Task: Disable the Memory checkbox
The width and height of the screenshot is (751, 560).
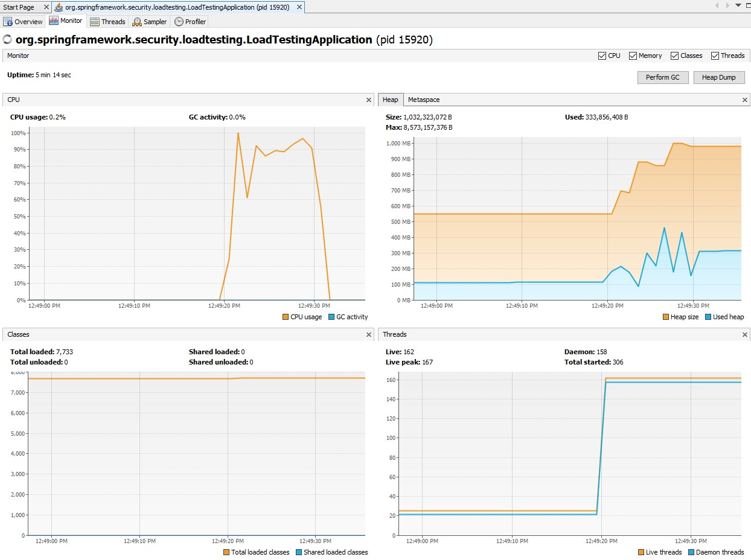Action: pyautogui.click(x=633, y=55)
